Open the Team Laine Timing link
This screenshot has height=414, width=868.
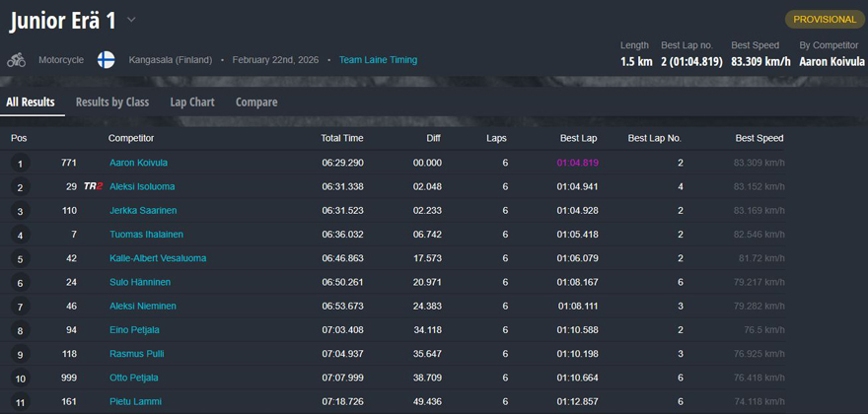[x=378, y=60]
